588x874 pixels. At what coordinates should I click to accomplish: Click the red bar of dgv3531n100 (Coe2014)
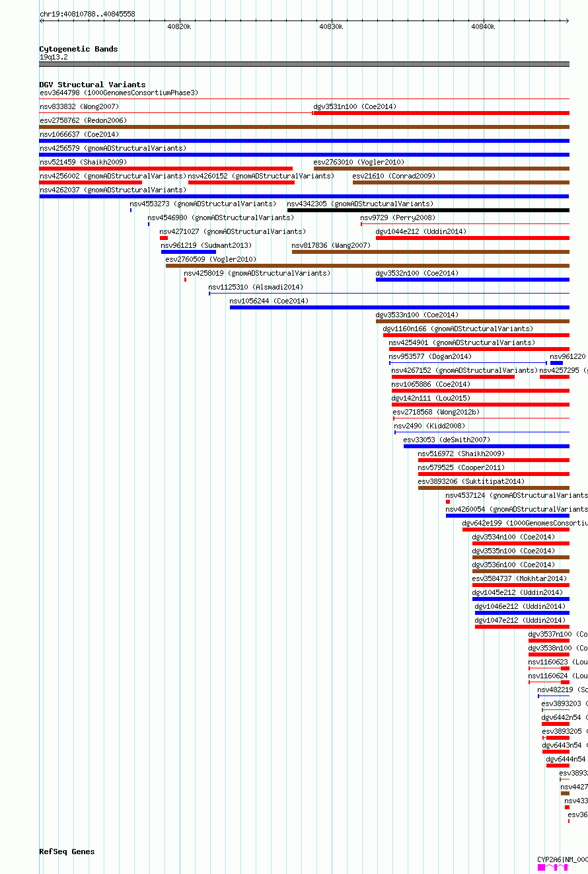[x=441, y=113]
